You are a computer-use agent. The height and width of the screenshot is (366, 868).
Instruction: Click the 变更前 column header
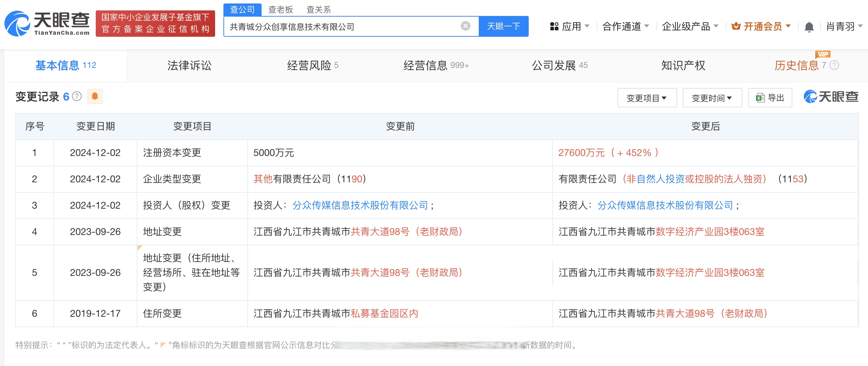click(x=400, y=126)
